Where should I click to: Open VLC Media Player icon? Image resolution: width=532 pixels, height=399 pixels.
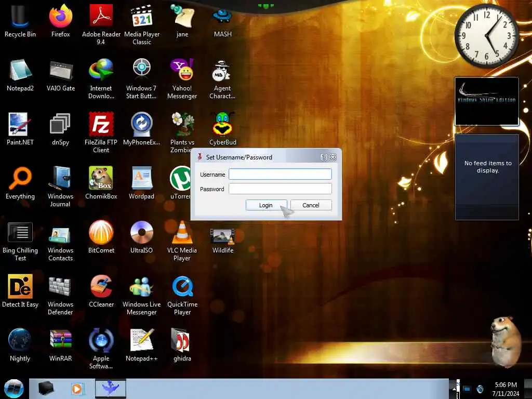182,241
